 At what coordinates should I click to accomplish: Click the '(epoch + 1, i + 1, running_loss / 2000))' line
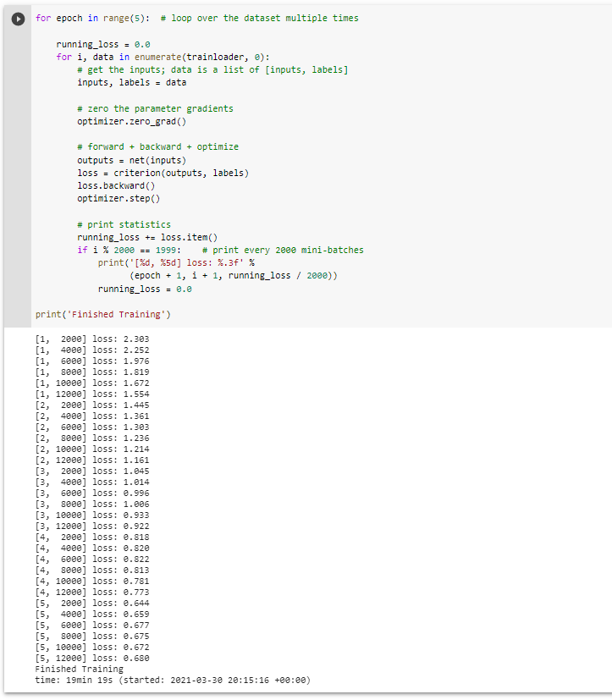pos(234,275)
